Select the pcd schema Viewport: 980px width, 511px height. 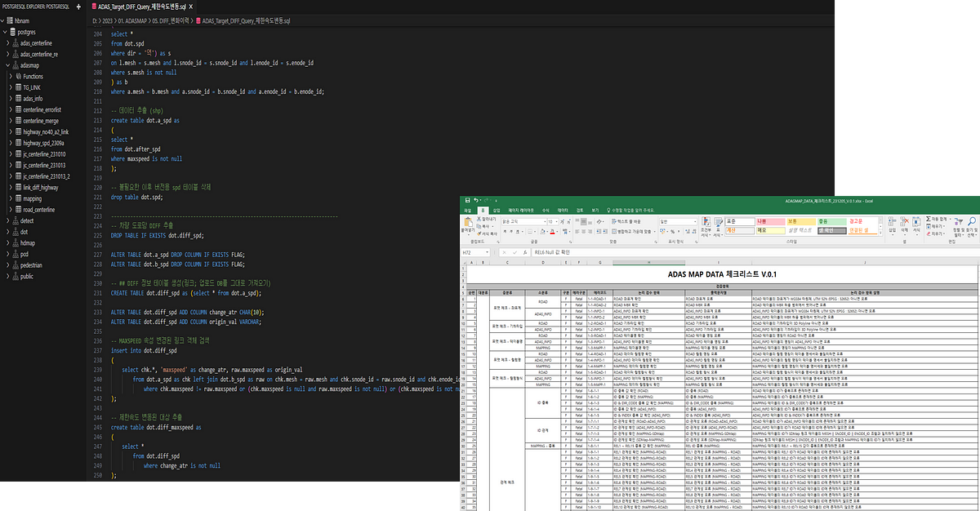coord(24,254)
